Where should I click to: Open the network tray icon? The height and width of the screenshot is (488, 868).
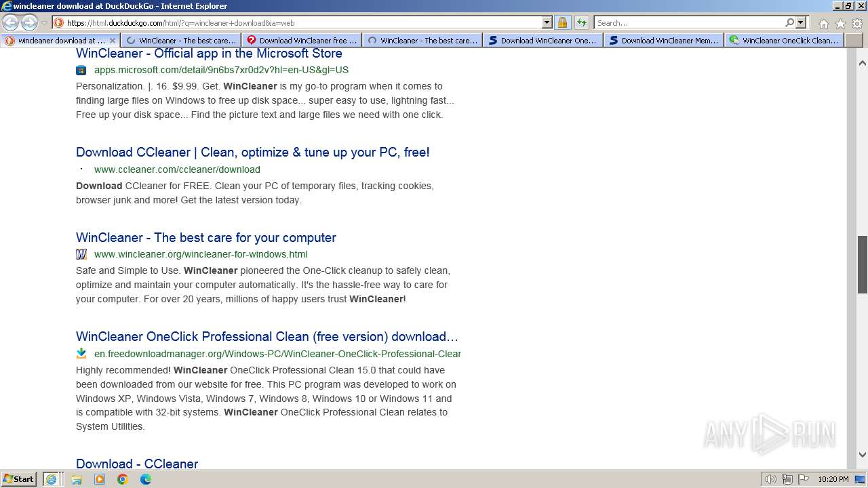click(x=787, y=479)
